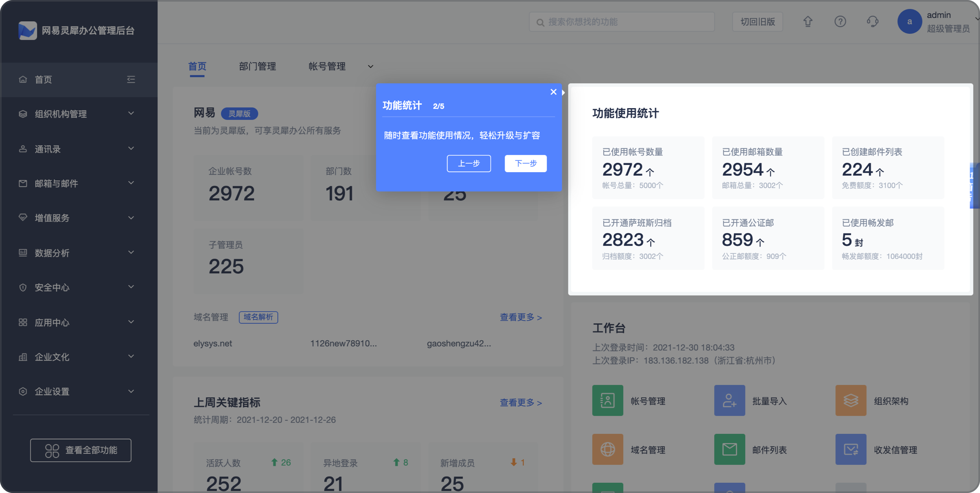Click the customer service headset icon
Screen dimensions: 980x493
tap(873, 22)
